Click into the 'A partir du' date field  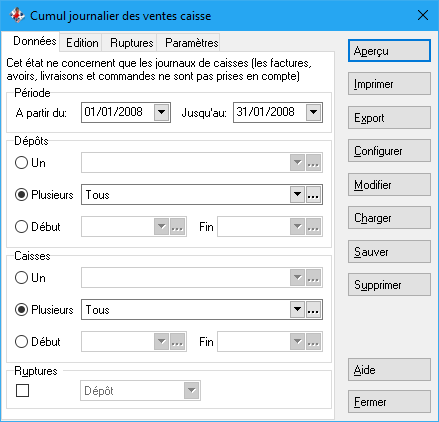point(118,112)
